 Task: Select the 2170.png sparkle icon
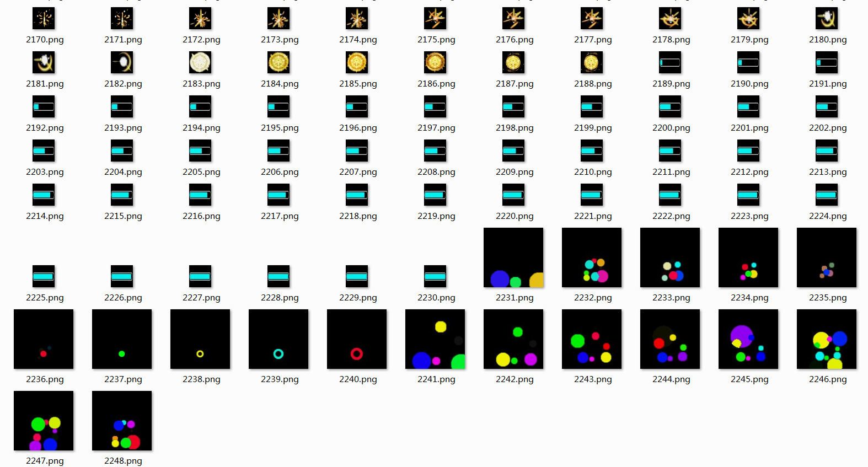[44, 19]
